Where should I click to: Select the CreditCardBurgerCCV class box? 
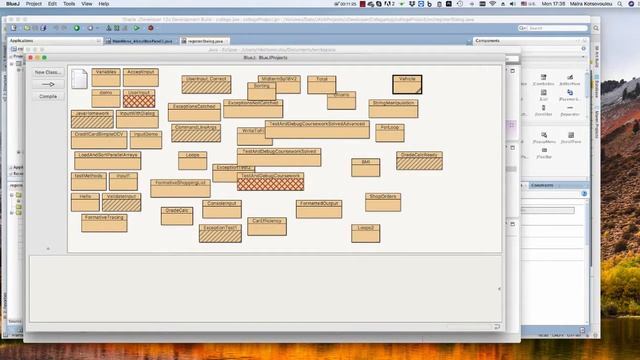pos(99,140)
